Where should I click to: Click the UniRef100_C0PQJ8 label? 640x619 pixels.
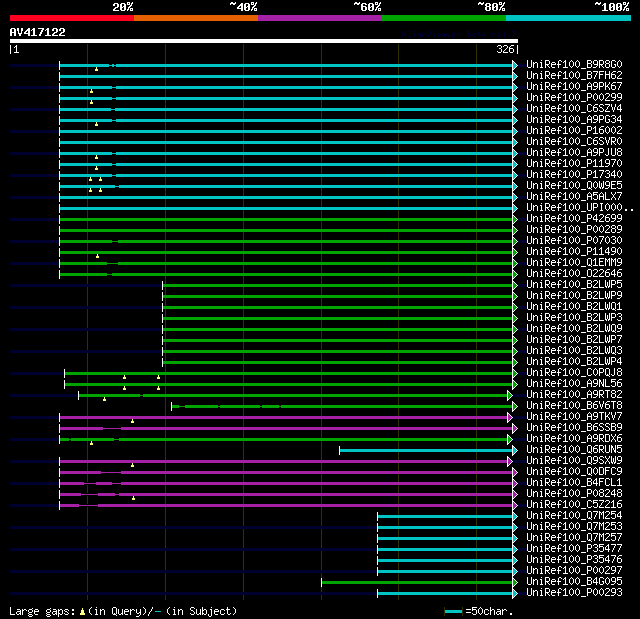(x=574, y=373)
